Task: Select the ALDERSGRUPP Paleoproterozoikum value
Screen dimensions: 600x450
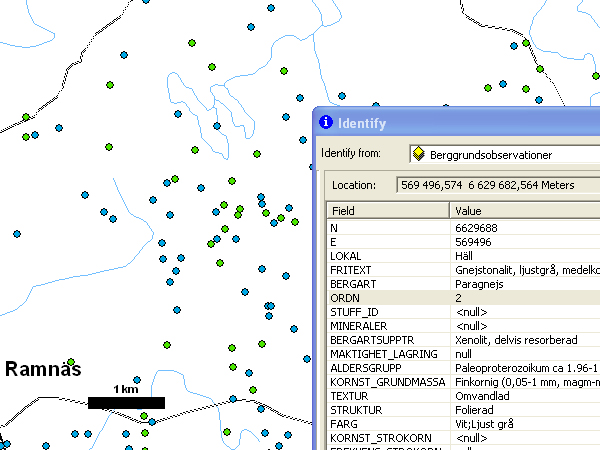Action: pyautogui.click(x=526, y=368)
